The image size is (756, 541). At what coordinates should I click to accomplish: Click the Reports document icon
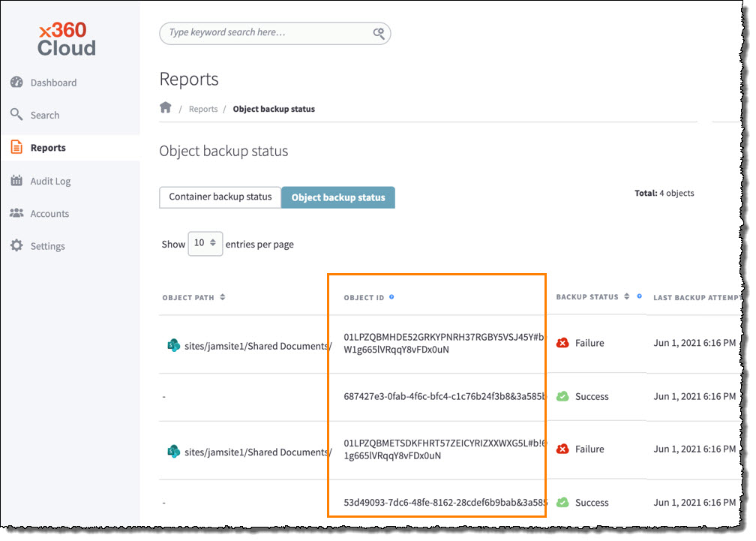[17, 148]
